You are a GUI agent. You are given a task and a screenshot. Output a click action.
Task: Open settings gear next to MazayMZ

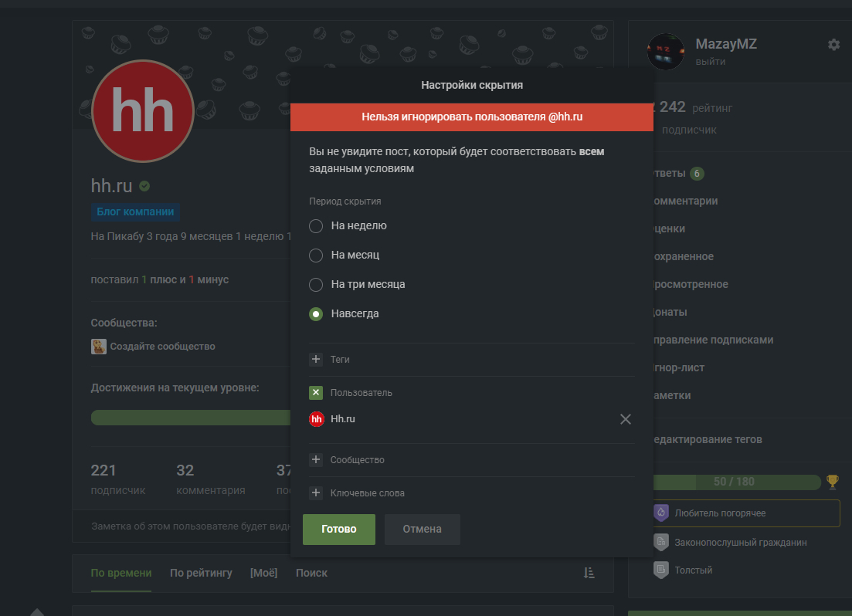point(833,45)
